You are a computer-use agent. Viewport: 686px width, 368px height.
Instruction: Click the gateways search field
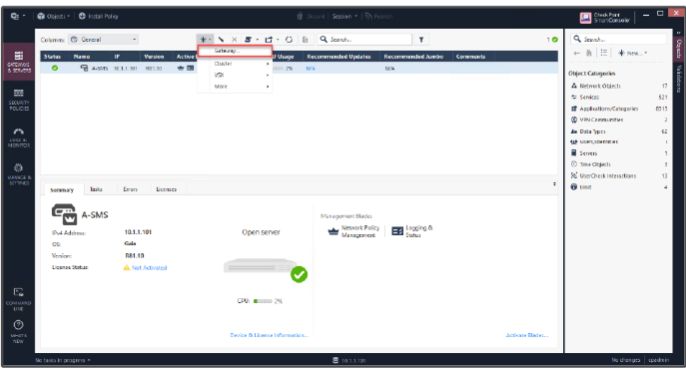point(365,39)
